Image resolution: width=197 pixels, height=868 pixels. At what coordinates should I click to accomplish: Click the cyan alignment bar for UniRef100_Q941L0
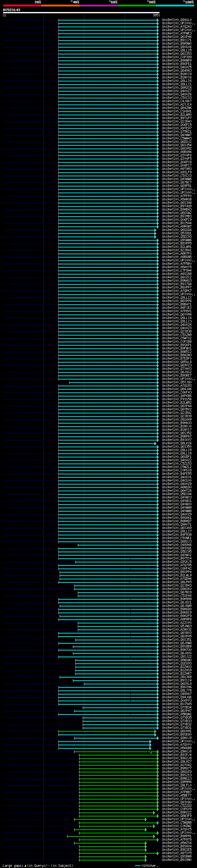point(108,20)
